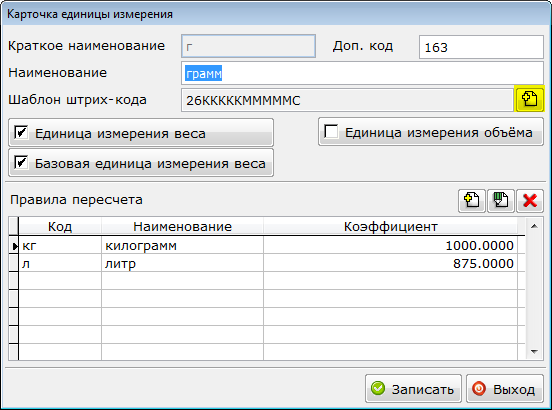Toggle 'Единица измерения веса' checkbox
This screenshot has height=410, width=552.
(21, 133)
